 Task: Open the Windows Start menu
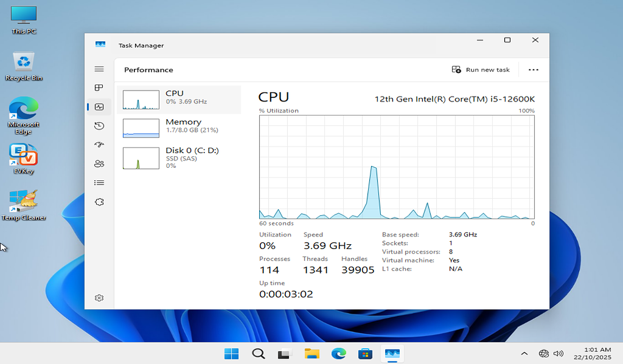231,354
